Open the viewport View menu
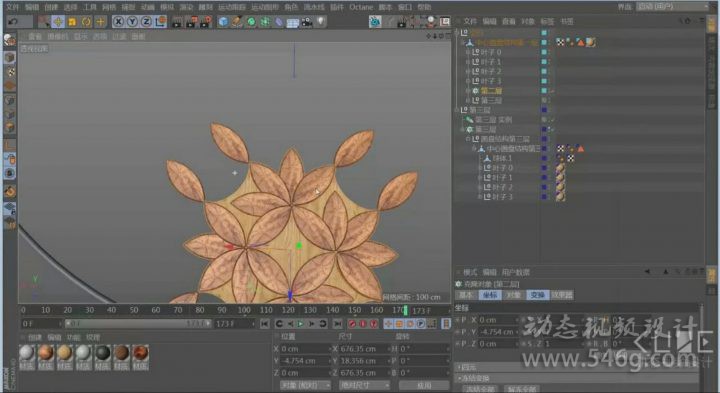The image size is (720, 393). [x=35, y=36]
